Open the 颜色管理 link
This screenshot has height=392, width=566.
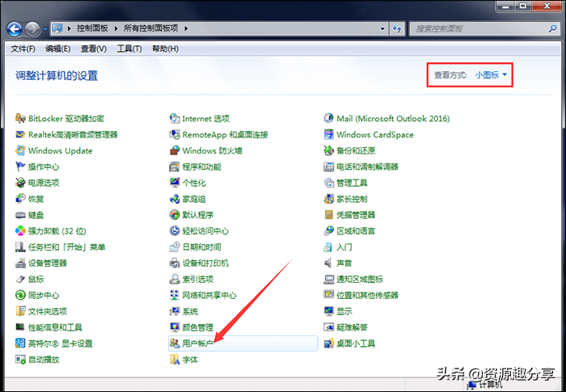[198, 327]
